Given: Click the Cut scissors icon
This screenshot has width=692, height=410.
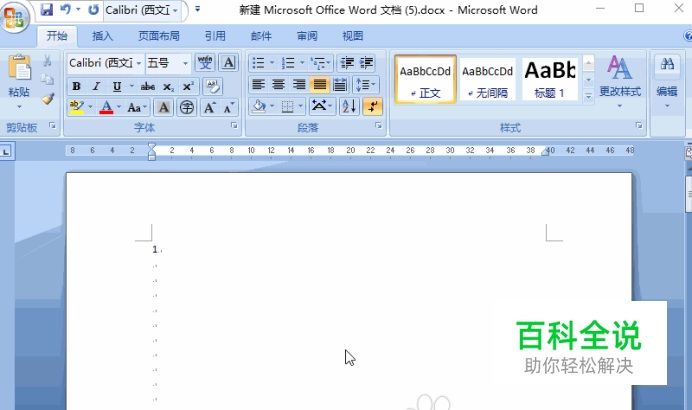Looking at the screenshot, I should click(x=47, y=61).
